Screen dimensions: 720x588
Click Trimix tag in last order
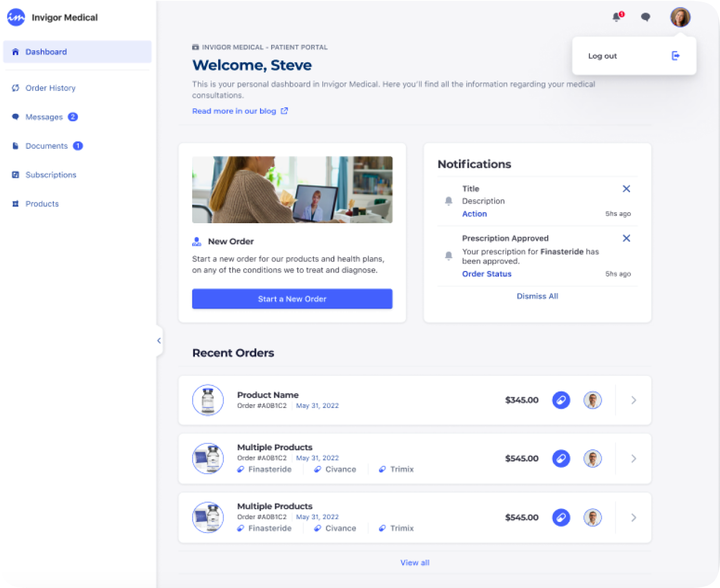[397, 528]
